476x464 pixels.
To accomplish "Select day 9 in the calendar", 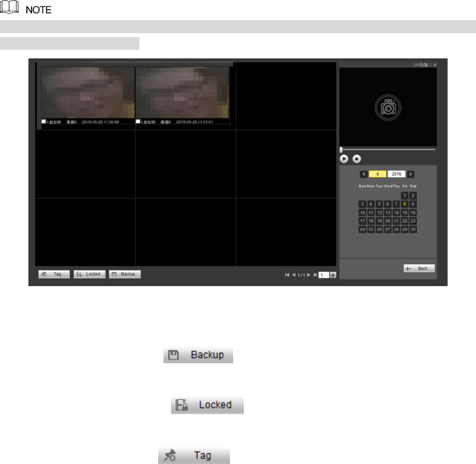I will 413,204.
